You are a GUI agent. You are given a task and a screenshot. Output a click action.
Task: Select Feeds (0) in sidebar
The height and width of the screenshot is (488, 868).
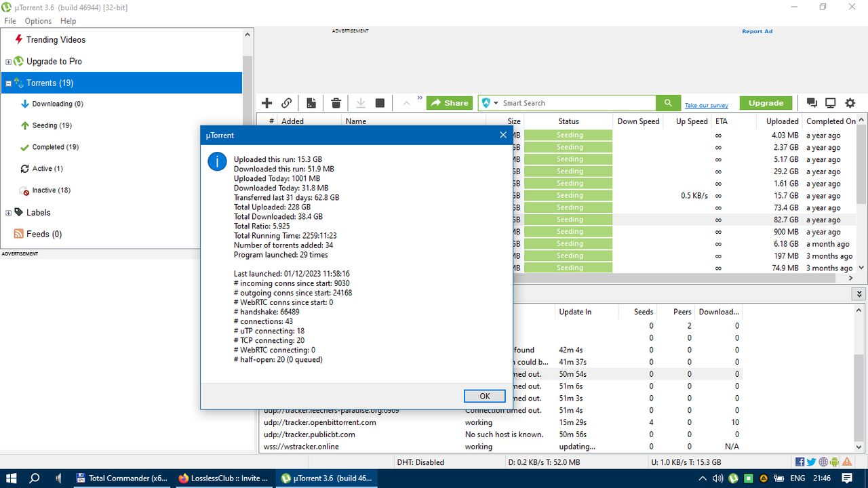pyautogui.click(x=44, y=234)
